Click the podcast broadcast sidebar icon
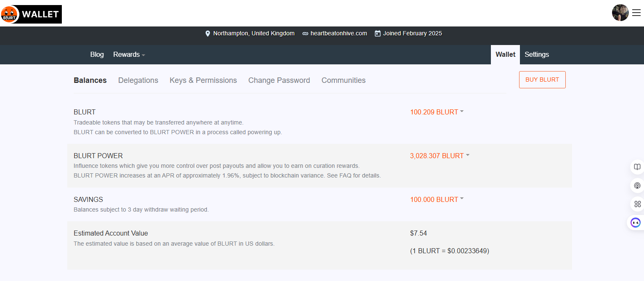 tap(637, 186)
